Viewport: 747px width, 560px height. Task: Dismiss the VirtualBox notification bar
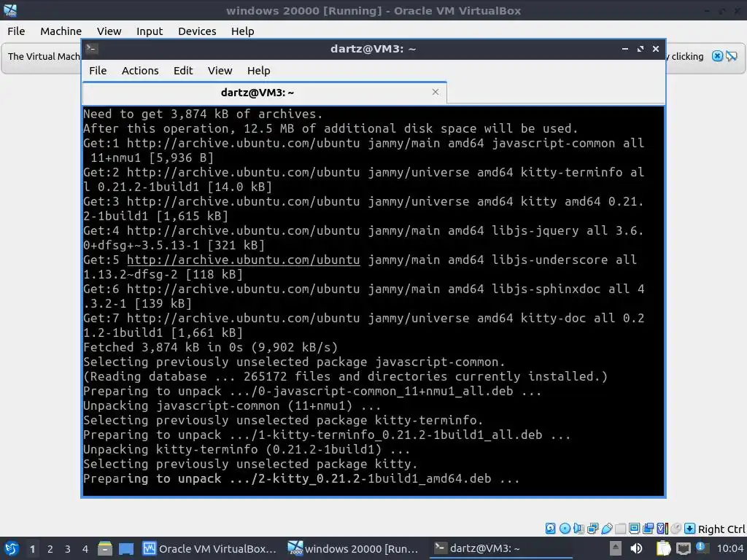[717, 56]
